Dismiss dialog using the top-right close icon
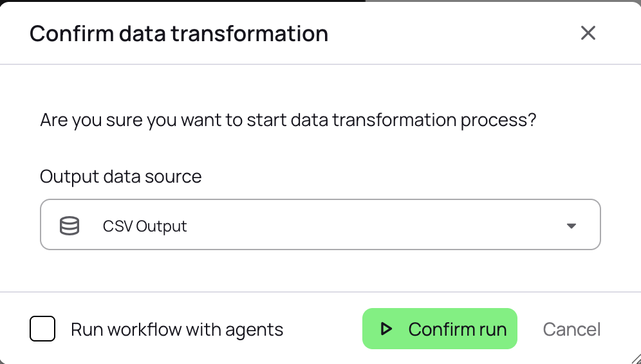The width and height of the screenshot is (641, 364). 588,33
